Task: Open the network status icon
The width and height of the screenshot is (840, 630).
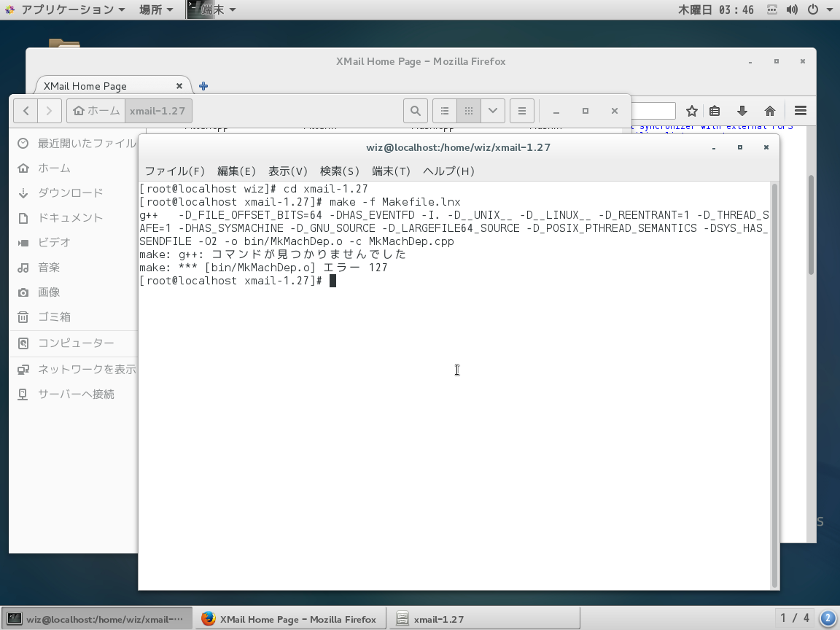Action: coord(772,9)
